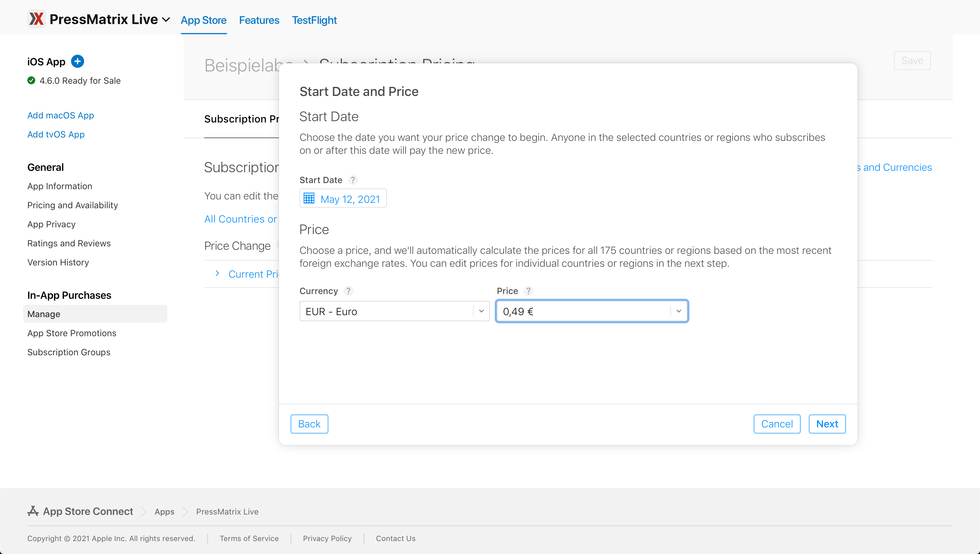Screen dimensions: 980x554
Task: Click the All Countries or Regions link
Action: (x=241, y=219)
